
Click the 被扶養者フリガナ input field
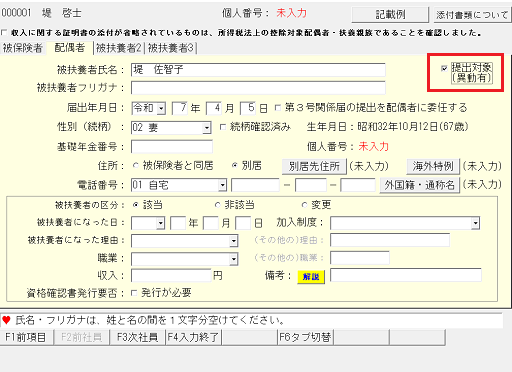tap(258, 88)
